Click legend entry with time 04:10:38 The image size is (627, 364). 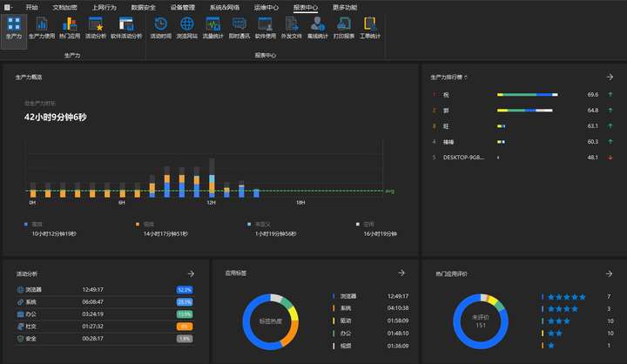[371, 308]
